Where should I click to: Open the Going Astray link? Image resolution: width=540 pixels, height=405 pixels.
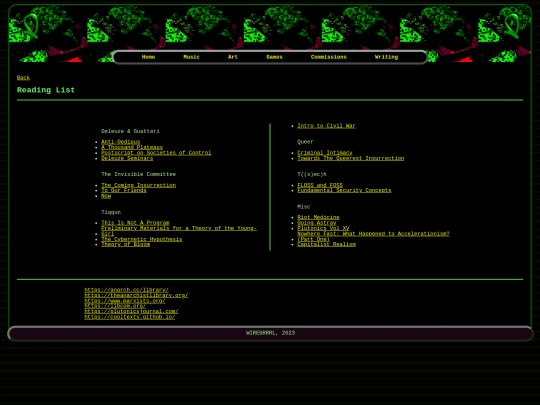point(316,223)
